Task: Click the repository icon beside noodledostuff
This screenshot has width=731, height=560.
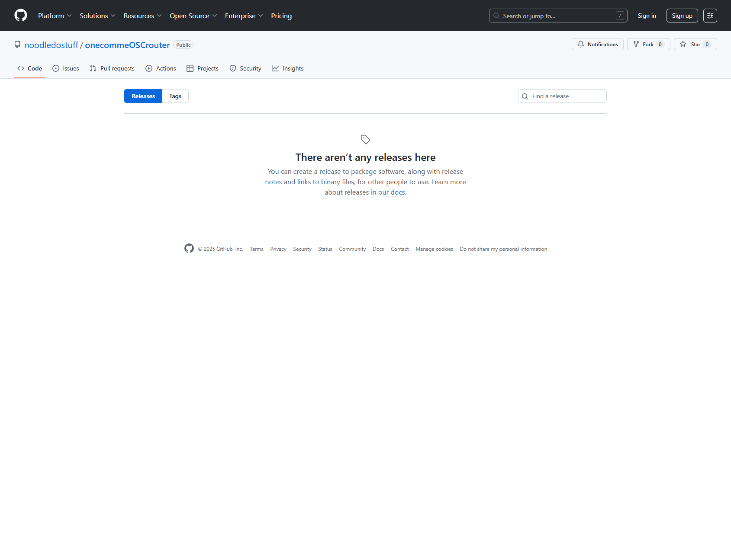Action: click(17, 45)
